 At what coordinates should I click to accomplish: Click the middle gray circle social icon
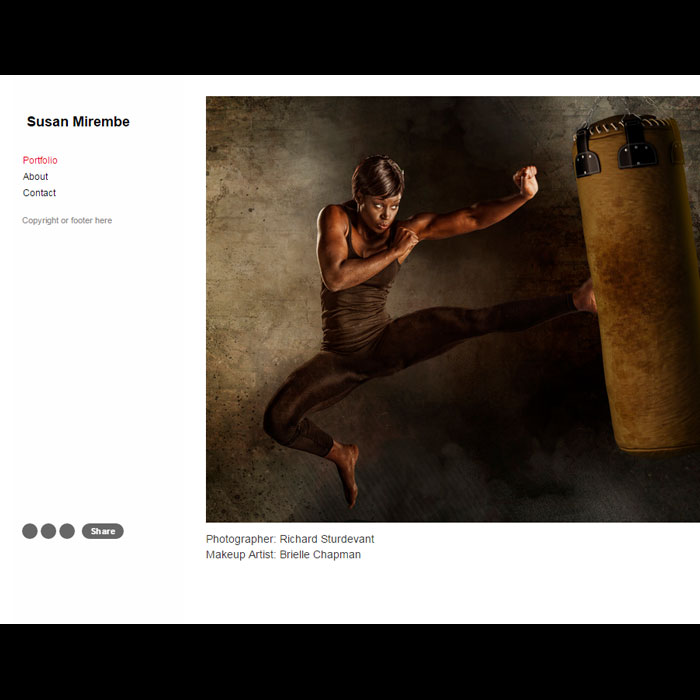point(48,531)
